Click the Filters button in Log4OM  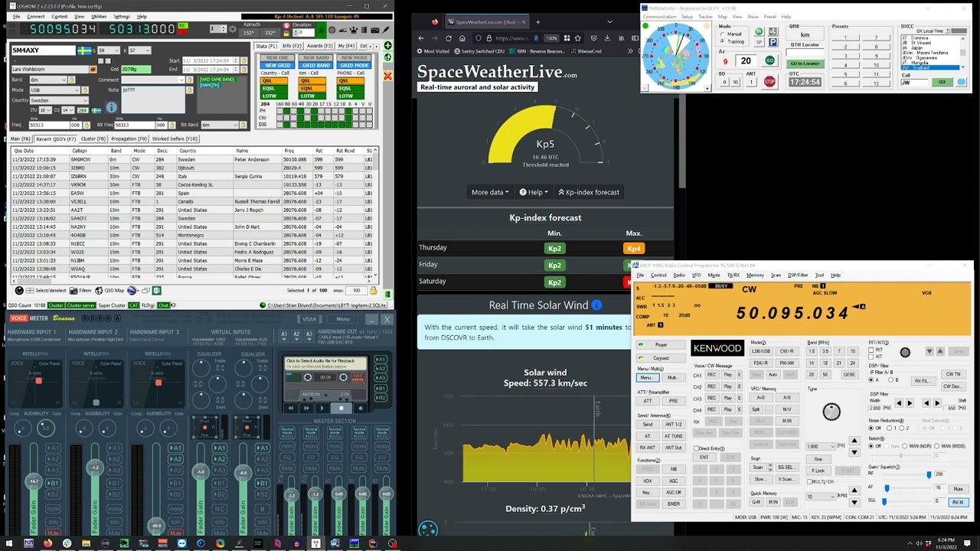81,291
